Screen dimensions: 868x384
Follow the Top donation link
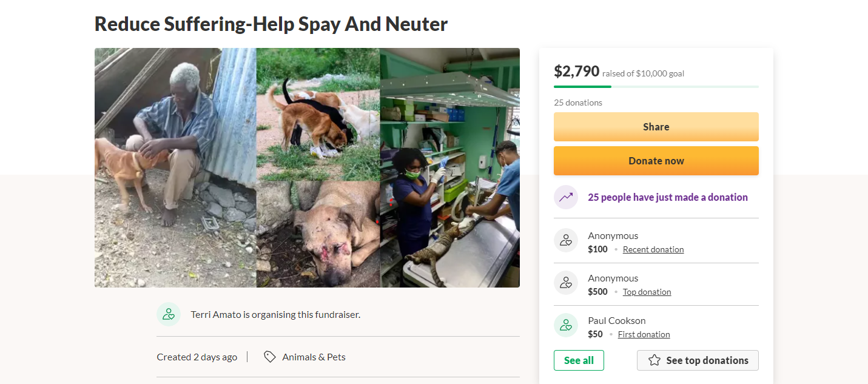click(647, 292)
